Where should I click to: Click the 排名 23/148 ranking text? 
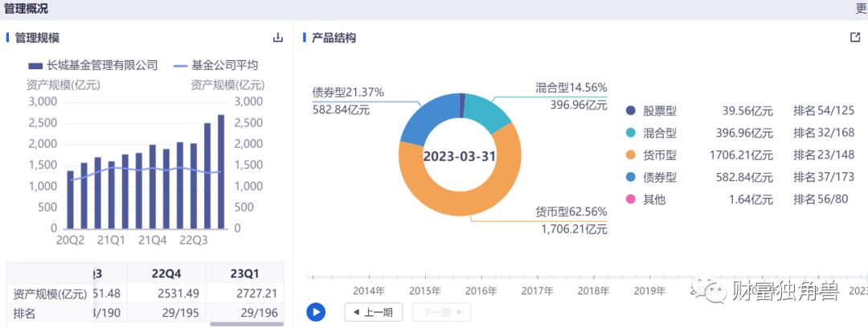coord(824,155)
